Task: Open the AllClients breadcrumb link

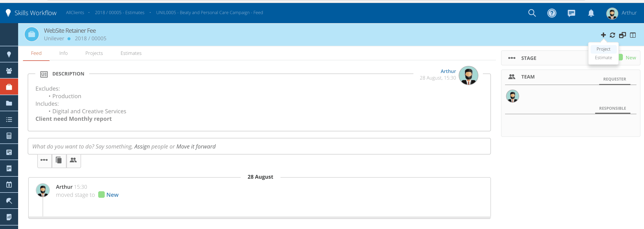Action: (x=75, y=13)
